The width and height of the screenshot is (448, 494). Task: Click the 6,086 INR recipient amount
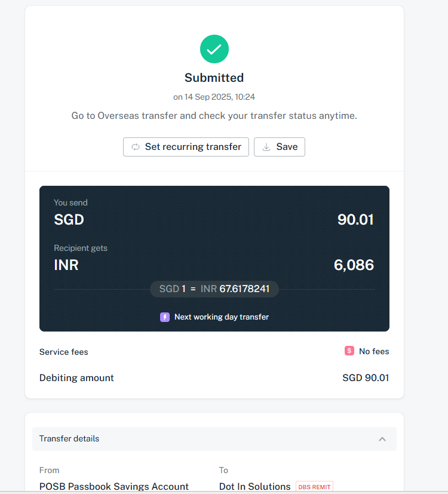click(354, 265)
